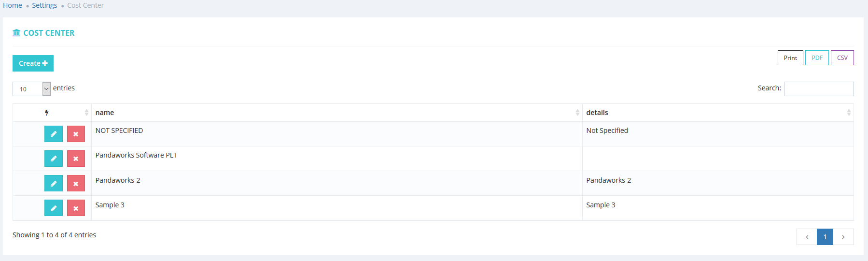This screenshot has width=868, height=261.
Task: Print the cost center table
Action: 790,58
